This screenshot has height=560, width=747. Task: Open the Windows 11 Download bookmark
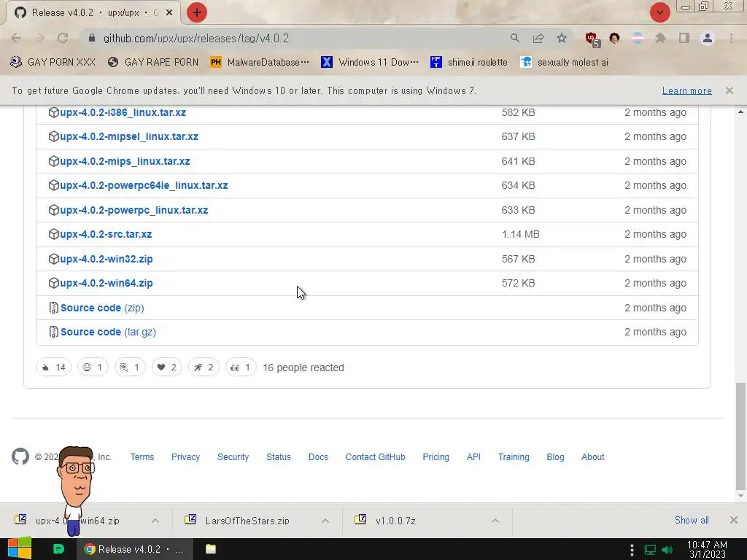[370, 62]
